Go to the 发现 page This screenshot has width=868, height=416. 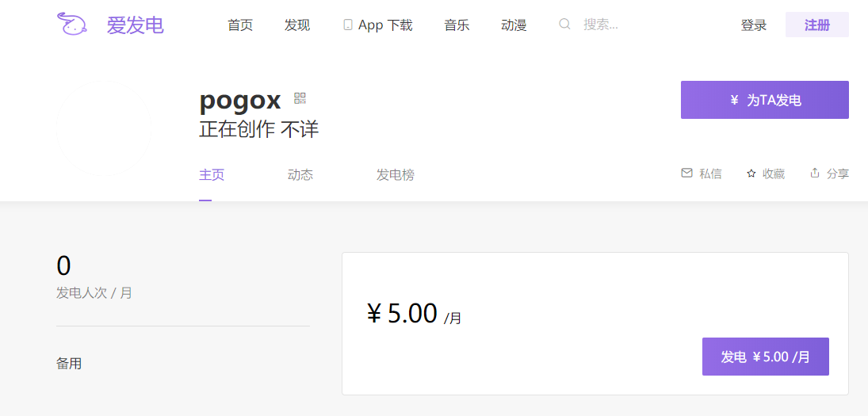point(297,25)
